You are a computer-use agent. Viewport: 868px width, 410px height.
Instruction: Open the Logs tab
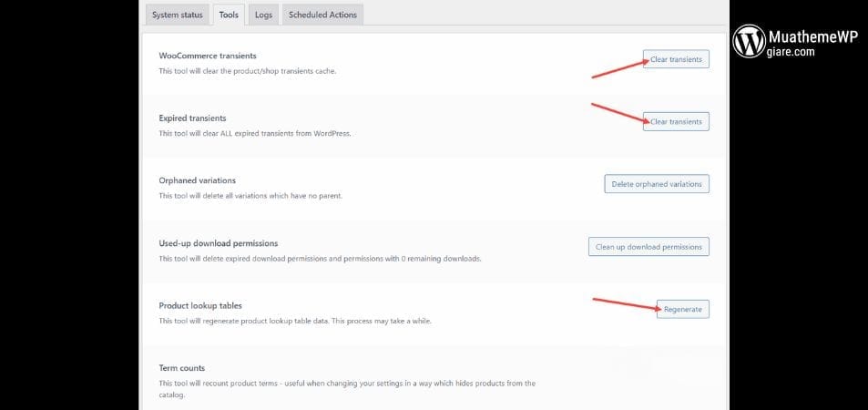point(263,15)
